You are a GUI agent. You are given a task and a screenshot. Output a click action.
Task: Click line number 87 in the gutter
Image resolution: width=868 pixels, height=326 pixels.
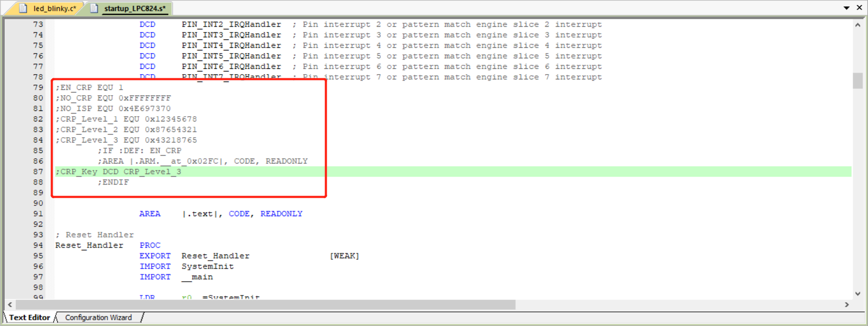click(38, 172)
